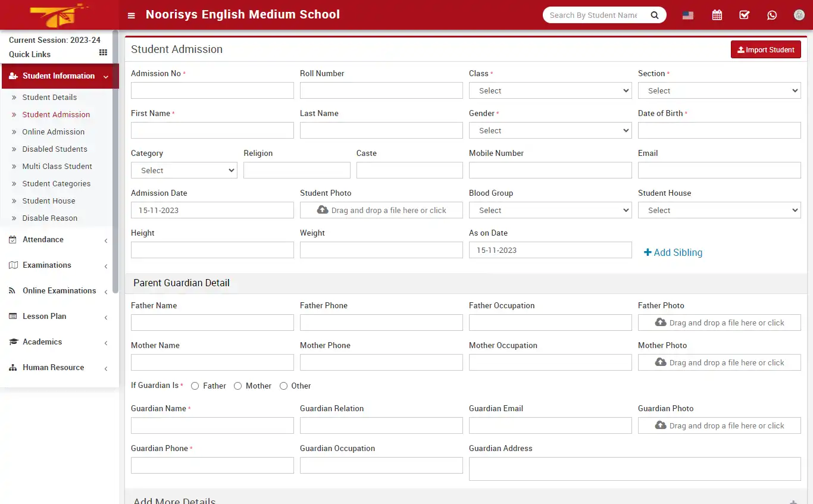Open the Blood Group dropdown
813x504 pixels.
click(x=550, y=210)
